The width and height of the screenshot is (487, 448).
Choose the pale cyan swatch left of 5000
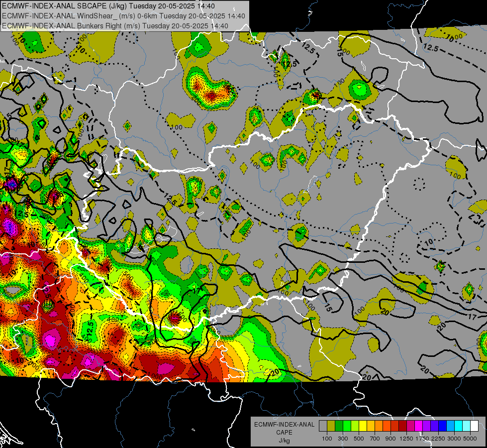pos(467,426)
